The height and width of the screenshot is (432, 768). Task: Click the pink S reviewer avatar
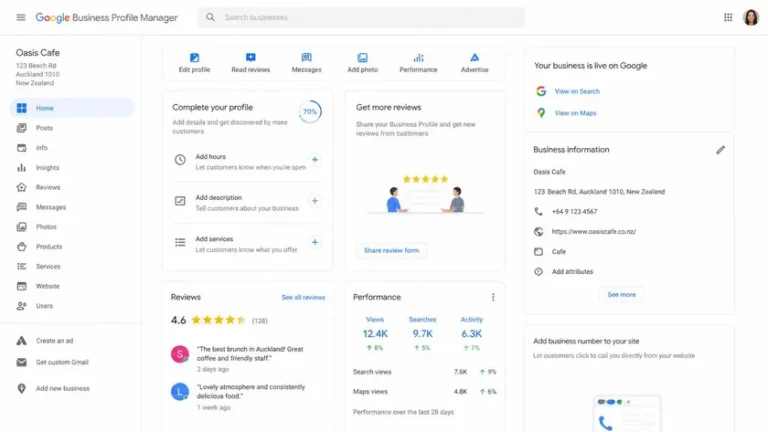[x=180, y=354]
